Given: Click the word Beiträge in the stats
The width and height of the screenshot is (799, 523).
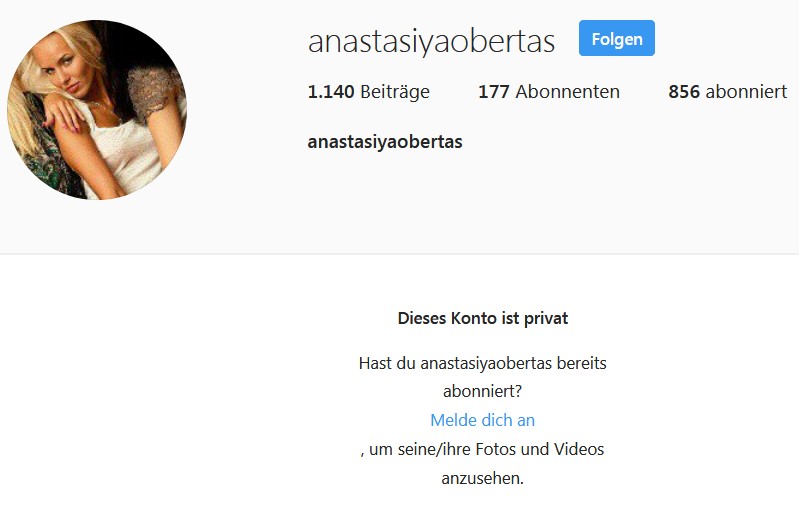Looking at the screenshot, I should tap(395, 92).
